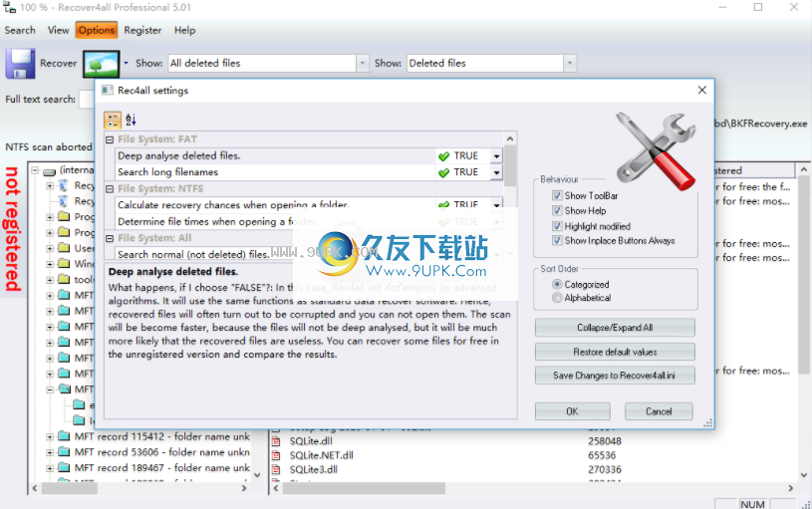Viewport: 812px width, 509px height.
Task: Toggle Highlight modified checkbox
Action: 557,226
